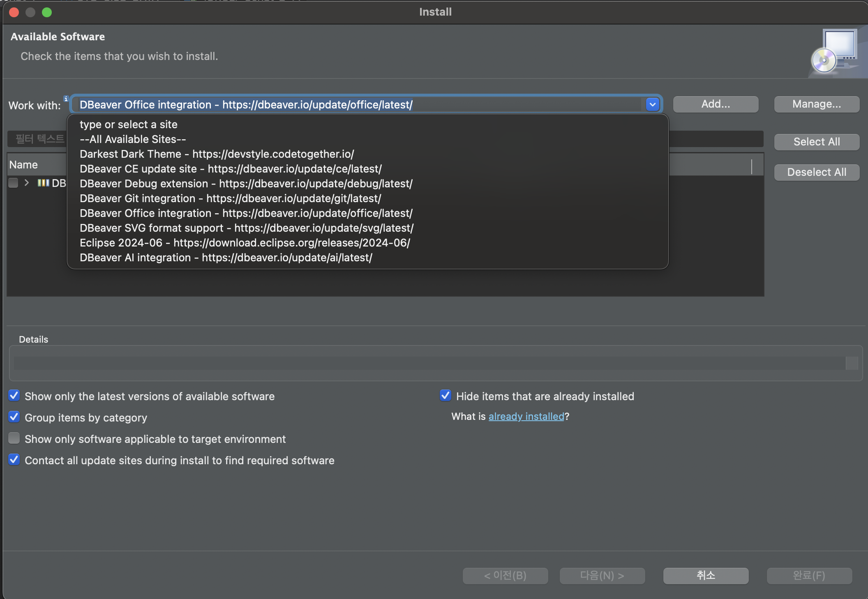Open the already installed link
Screen dimensions: 868x599
526,417
